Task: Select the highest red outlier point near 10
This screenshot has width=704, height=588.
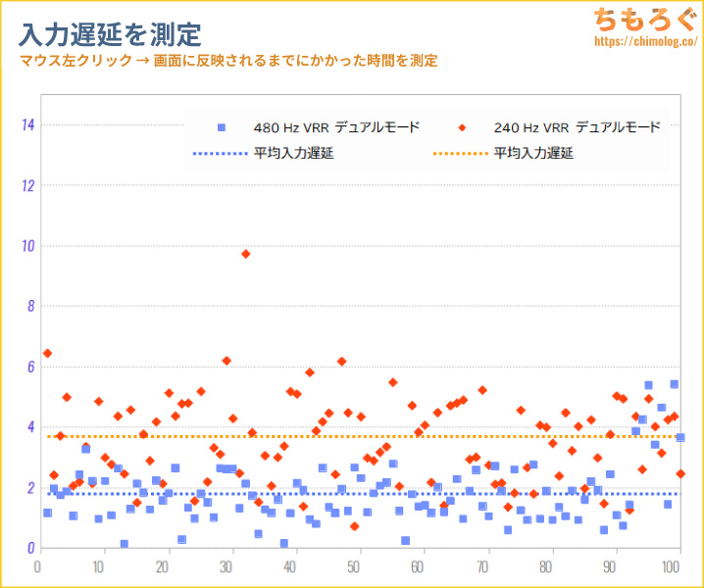Action: [x=246, y=254]
